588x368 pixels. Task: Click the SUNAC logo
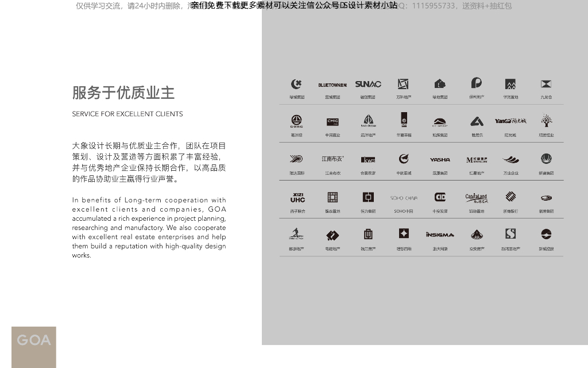coord(368,84)
